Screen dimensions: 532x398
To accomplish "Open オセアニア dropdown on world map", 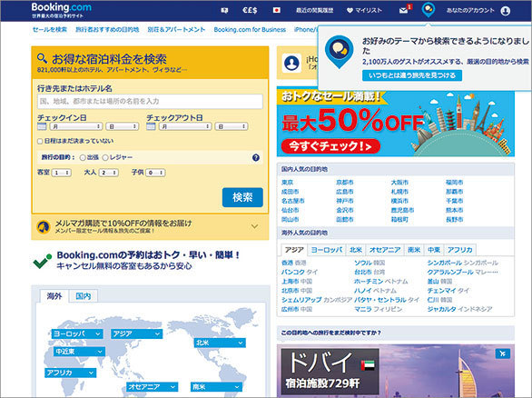I will point(153,386).
